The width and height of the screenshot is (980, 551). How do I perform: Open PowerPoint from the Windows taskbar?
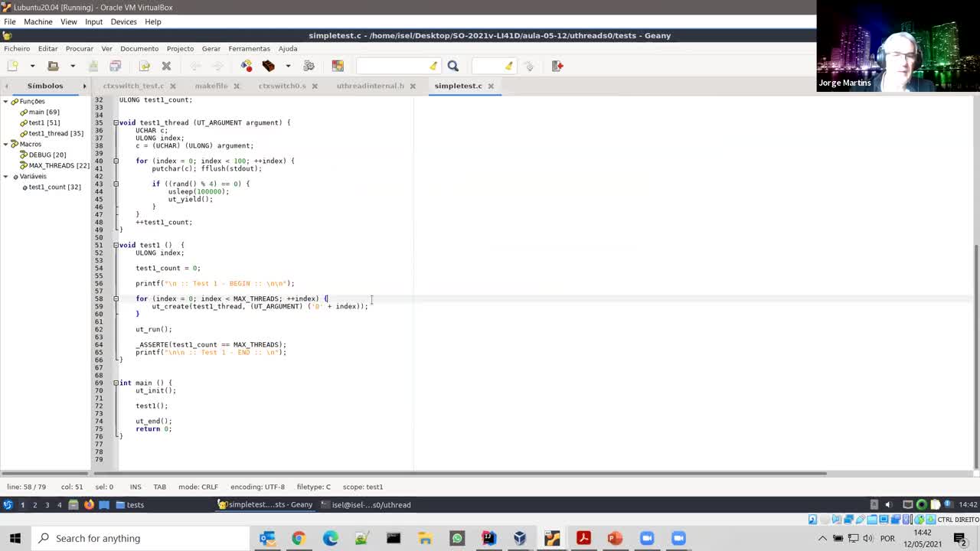(x=615, y=538)
